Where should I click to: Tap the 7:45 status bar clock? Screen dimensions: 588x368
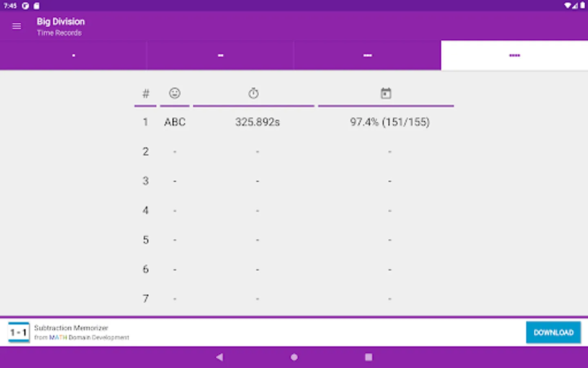point(10,6)
